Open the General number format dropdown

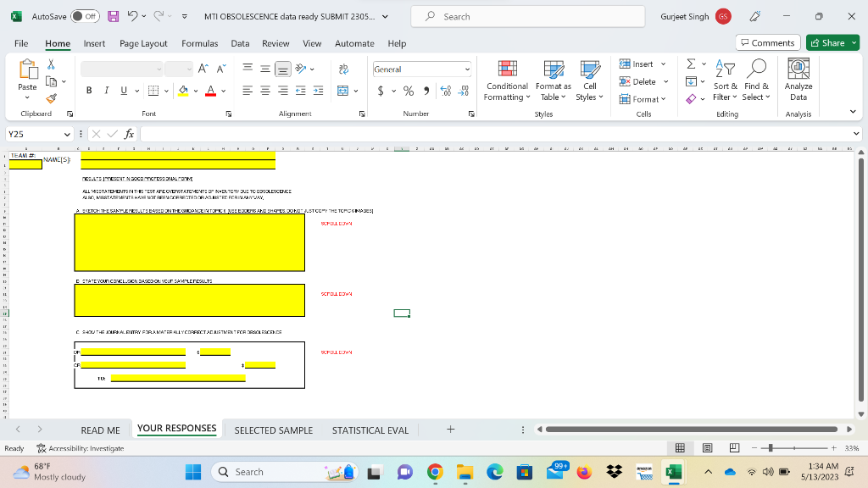[x=421, y=68]
